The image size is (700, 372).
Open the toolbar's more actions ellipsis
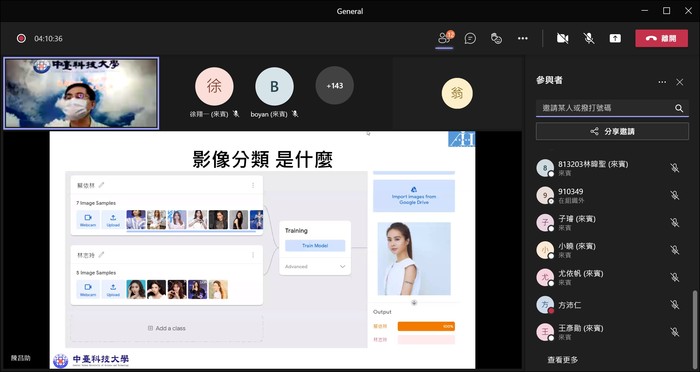tap(523, 38)
